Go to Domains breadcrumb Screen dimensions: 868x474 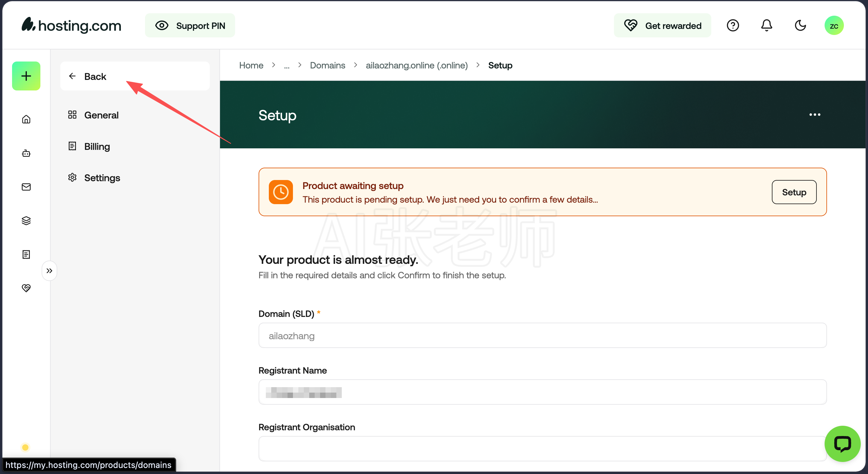point(328,65)
